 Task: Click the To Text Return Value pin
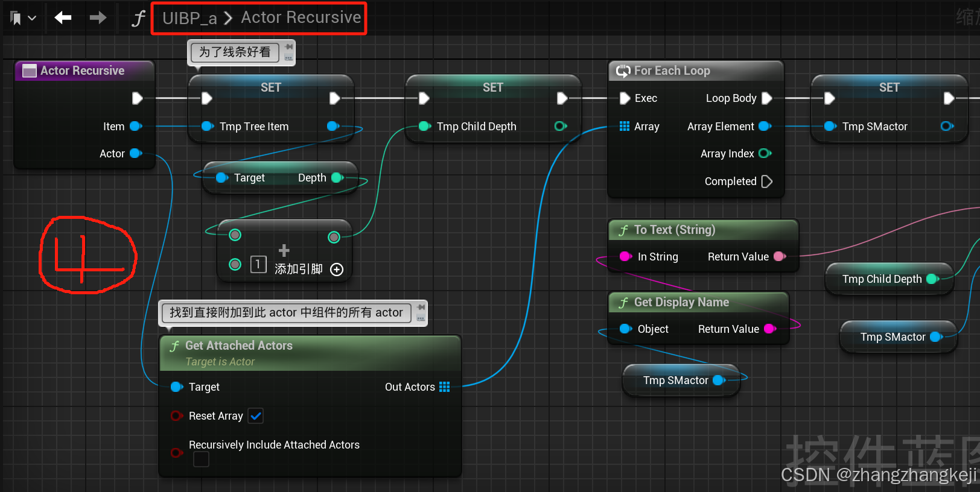point(779,256)
